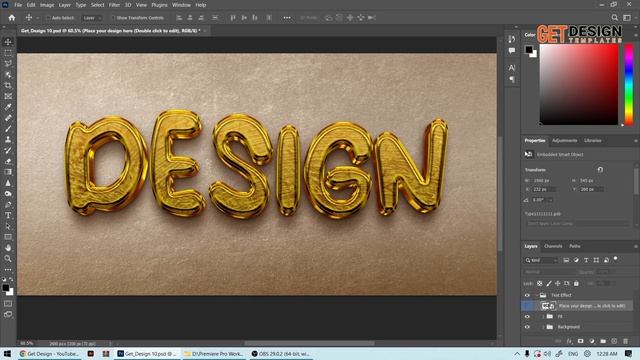Open the Layers panel options menu
This screenshot has height=360, width=640.
635,247
